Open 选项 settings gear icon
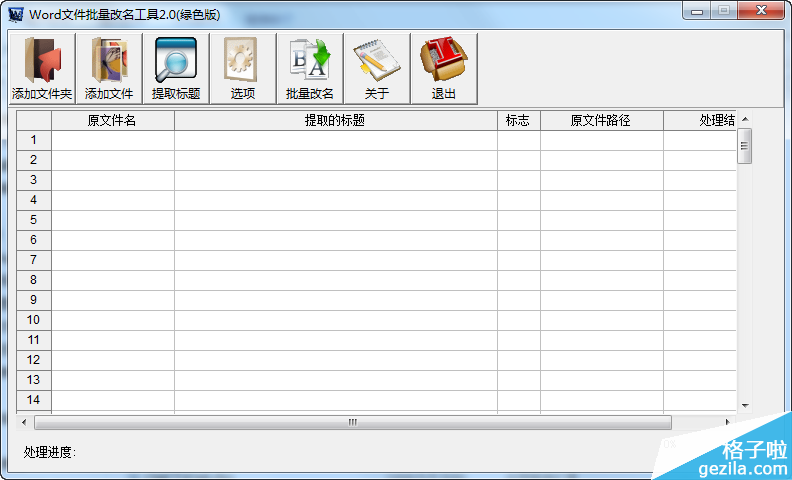This screenshot has height=480, width=792. point(243,68)
